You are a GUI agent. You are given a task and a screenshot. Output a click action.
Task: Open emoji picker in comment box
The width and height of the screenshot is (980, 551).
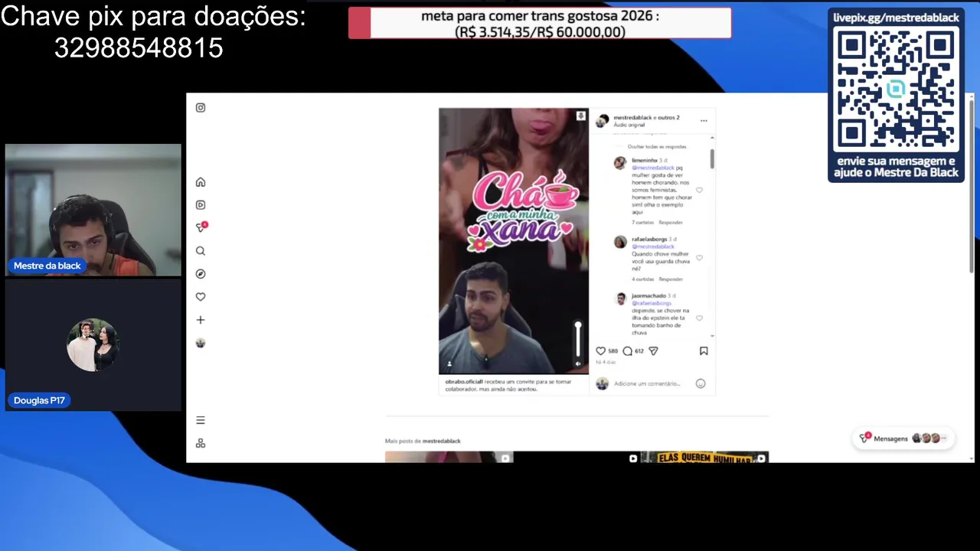pos(701,383)
